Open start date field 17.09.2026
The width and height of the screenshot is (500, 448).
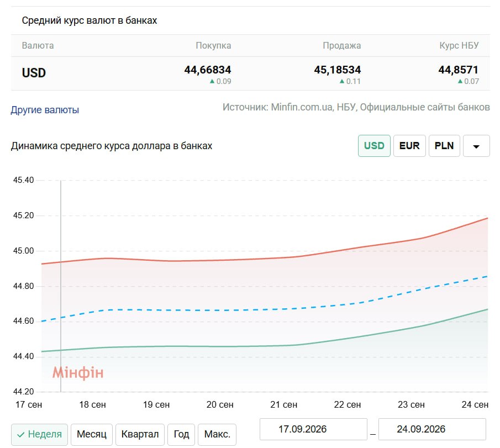[x=313, y=429]
